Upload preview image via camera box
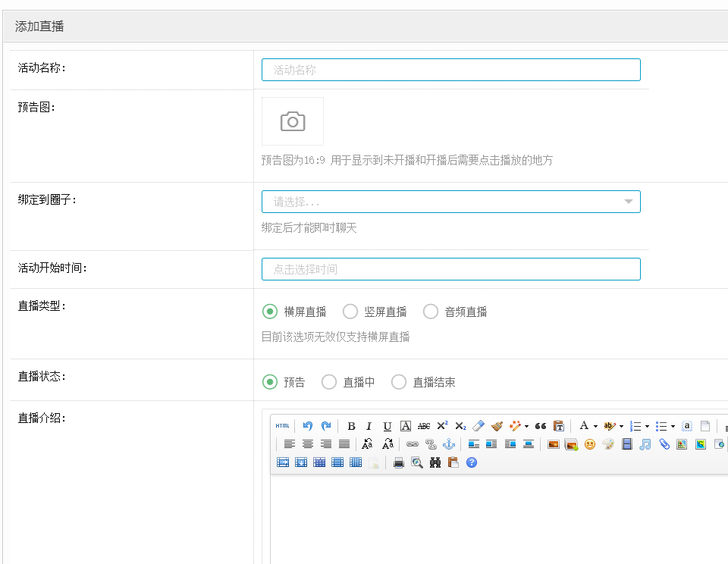The height and width of the screenshot is (564, 728). [293, 121]
